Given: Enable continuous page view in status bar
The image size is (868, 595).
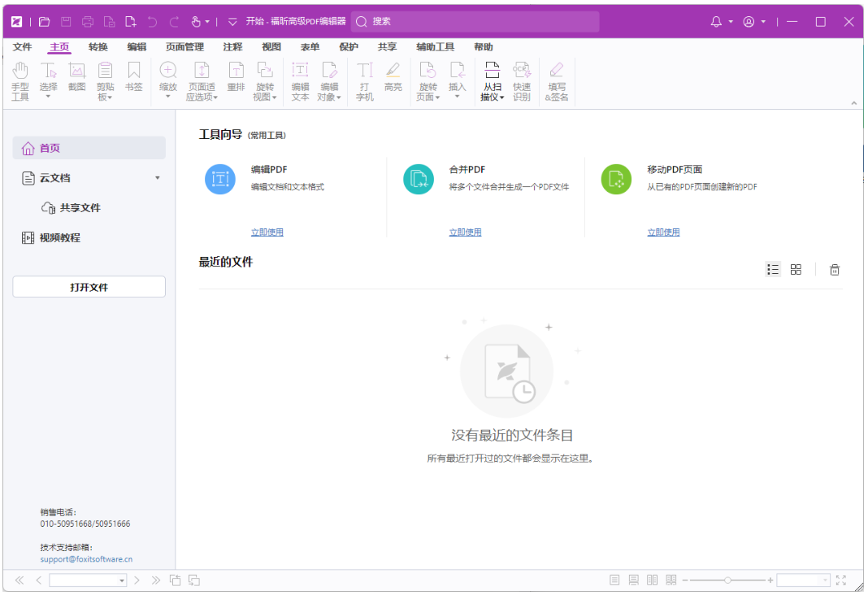Looking at the screenshot, I should (x=634, y=580).
